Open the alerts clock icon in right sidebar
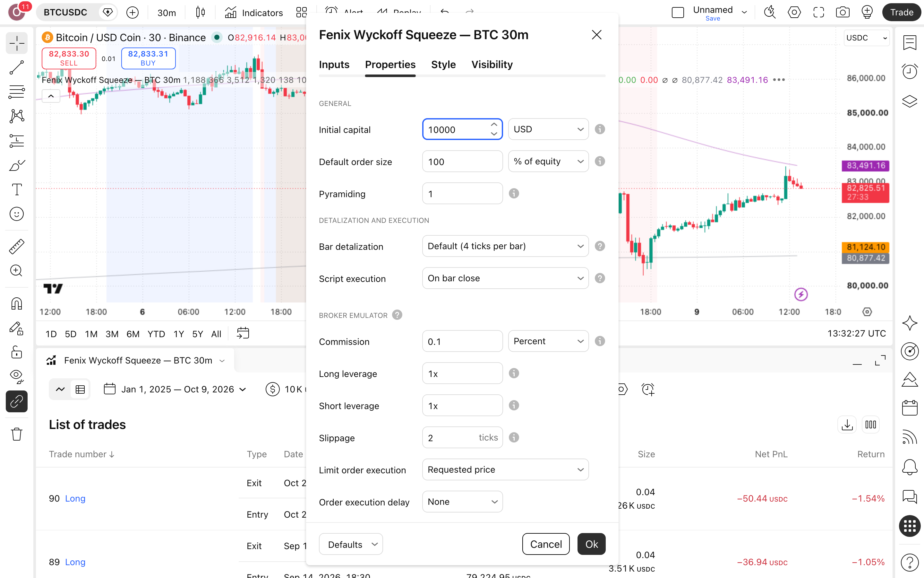The width and height of the screenshot is (924, 578). [910, 71]
